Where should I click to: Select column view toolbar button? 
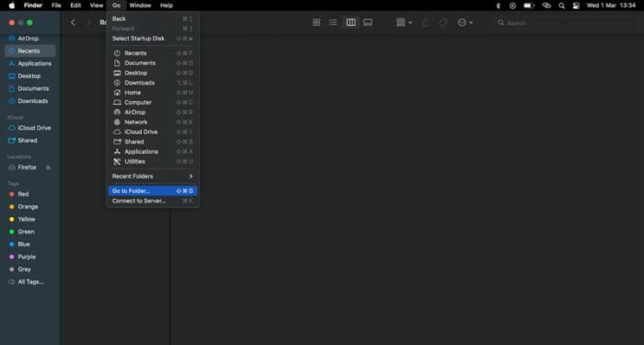[351, 23]
